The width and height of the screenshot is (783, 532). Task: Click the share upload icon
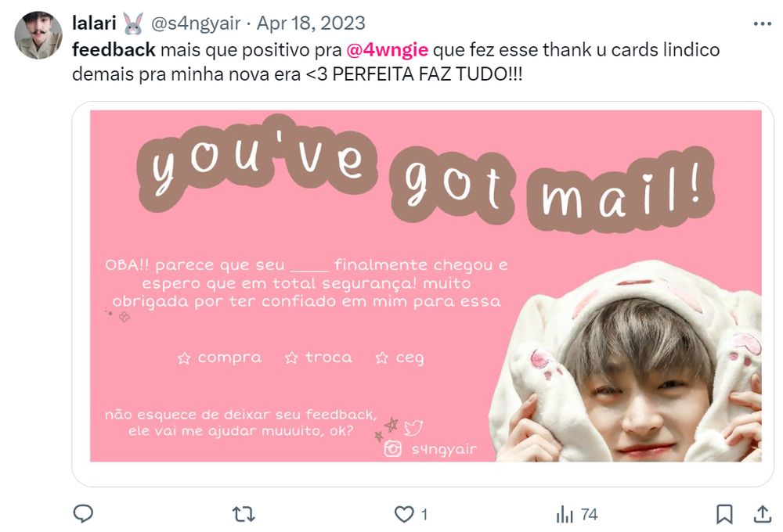click(x=762, y=514)
